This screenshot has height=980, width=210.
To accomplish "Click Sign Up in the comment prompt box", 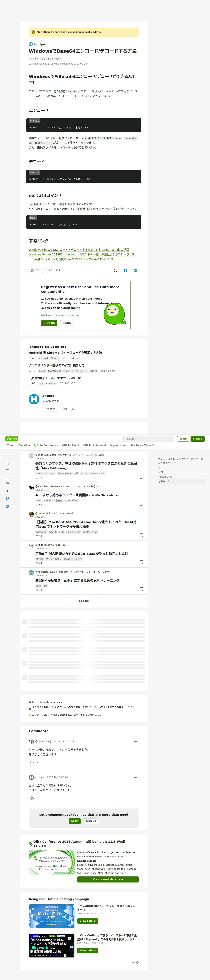I will click(x=91, y=821).
